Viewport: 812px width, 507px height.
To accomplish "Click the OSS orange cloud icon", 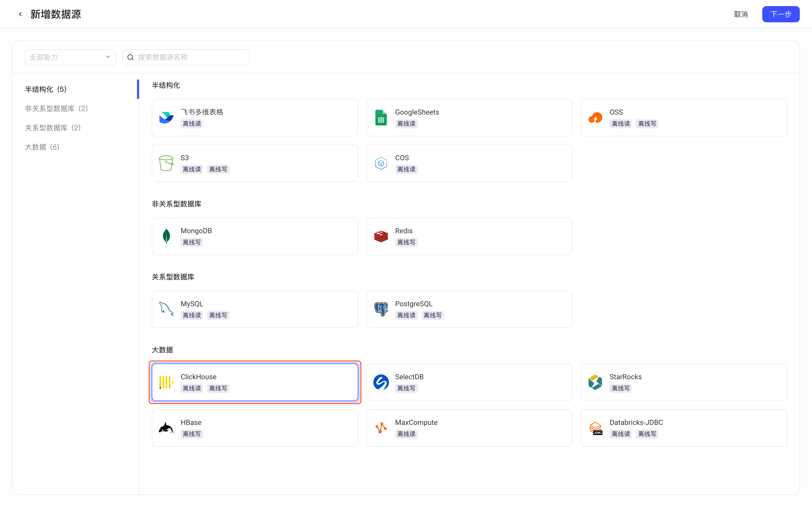I will 595,118.
